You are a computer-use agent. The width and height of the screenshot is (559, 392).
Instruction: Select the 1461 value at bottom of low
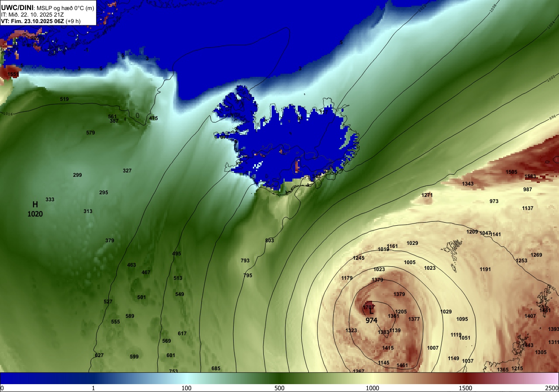[x=402, y=365]
